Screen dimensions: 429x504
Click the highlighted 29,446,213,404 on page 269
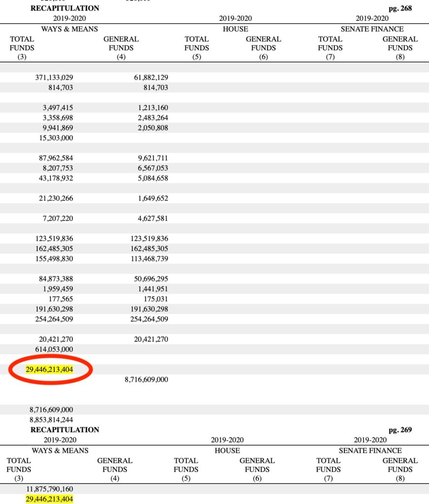[49, 499]
